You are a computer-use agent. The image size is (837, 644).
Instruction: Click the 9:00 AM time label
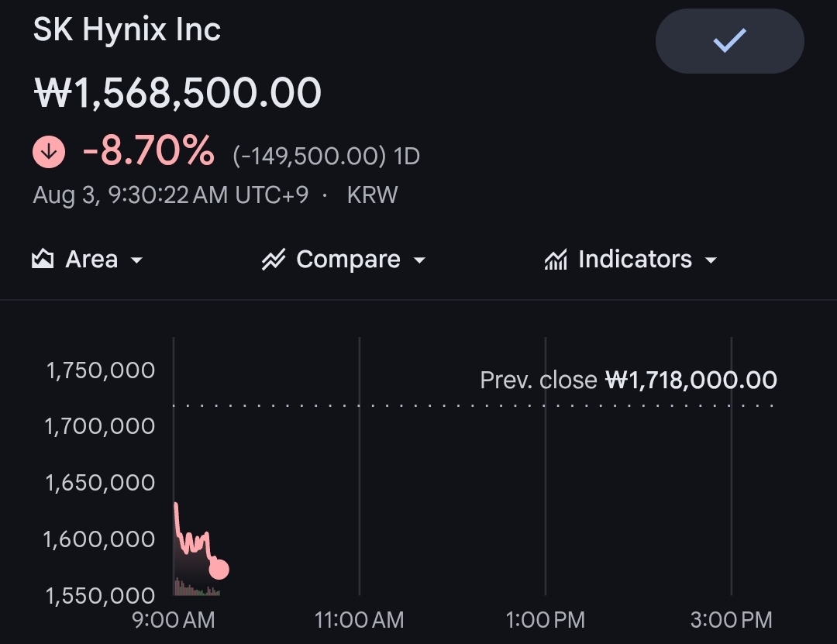[174, 621]
